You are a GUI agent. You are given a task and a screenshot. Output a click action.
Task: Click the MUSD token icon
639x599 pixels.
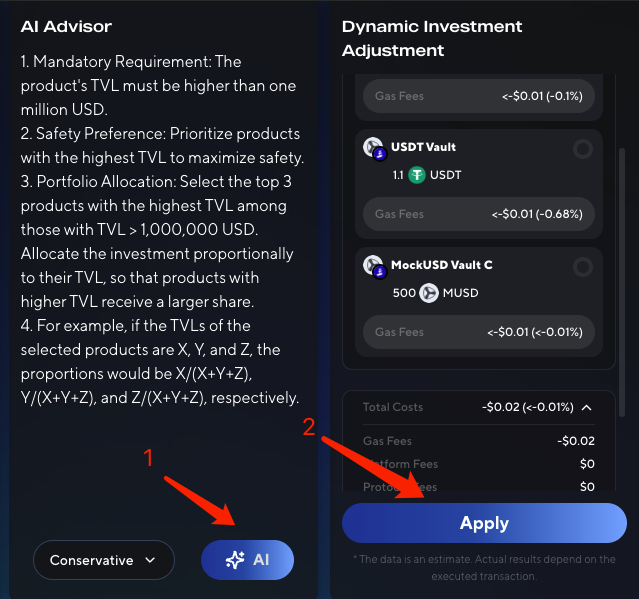click(429, 293)
